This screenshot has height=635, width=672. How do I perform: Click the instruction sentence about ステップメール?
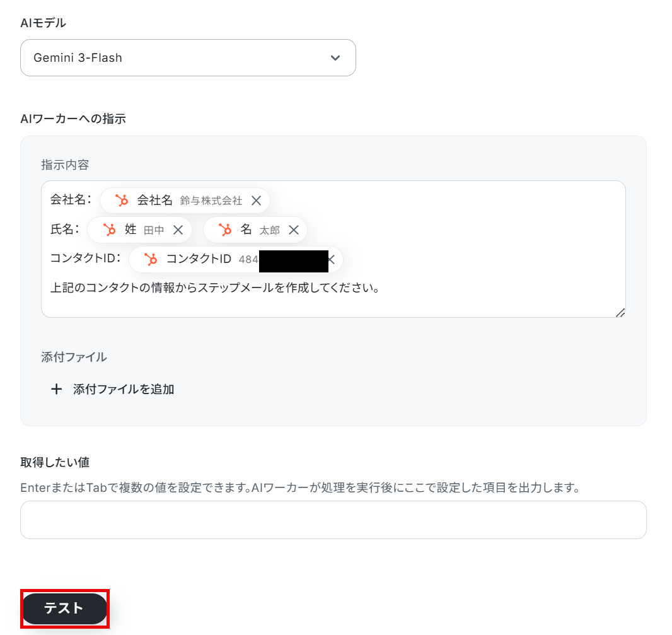click(x=215, y=288)
